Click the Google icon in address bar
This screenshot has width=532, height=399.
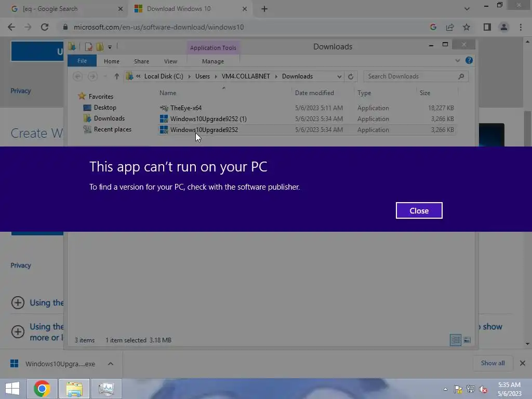tap(433, 27)
